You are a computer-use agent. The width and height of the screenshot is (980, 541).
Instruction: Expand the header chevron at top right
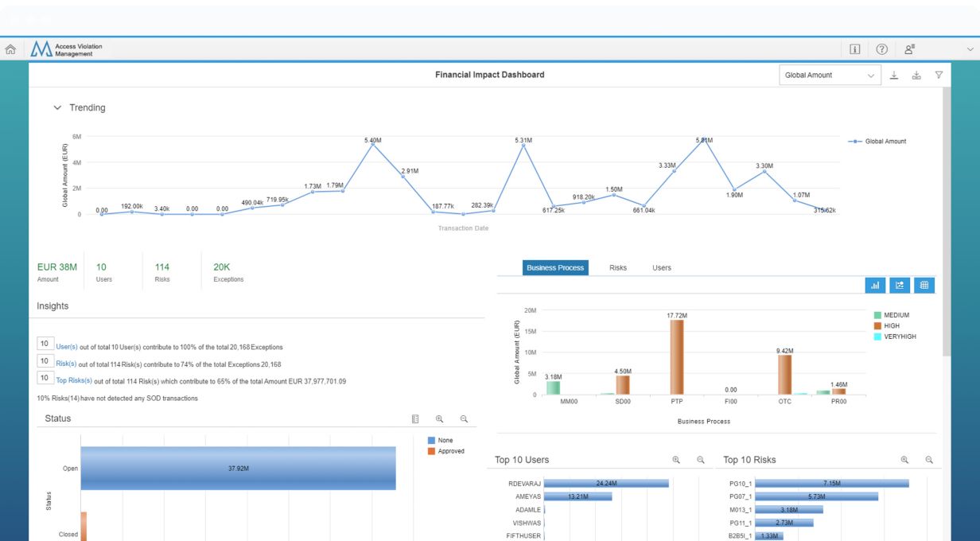click(970, 49)
